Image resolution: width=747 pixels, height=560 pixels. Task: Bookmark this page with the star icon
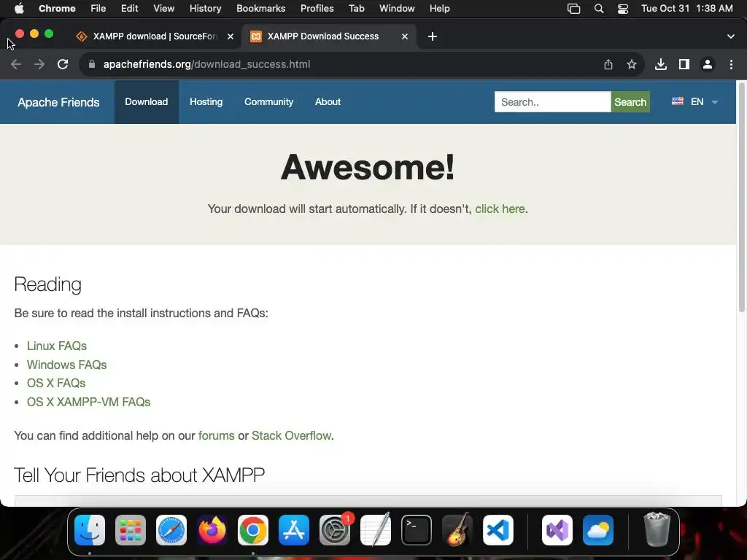(x=632, y=64)
